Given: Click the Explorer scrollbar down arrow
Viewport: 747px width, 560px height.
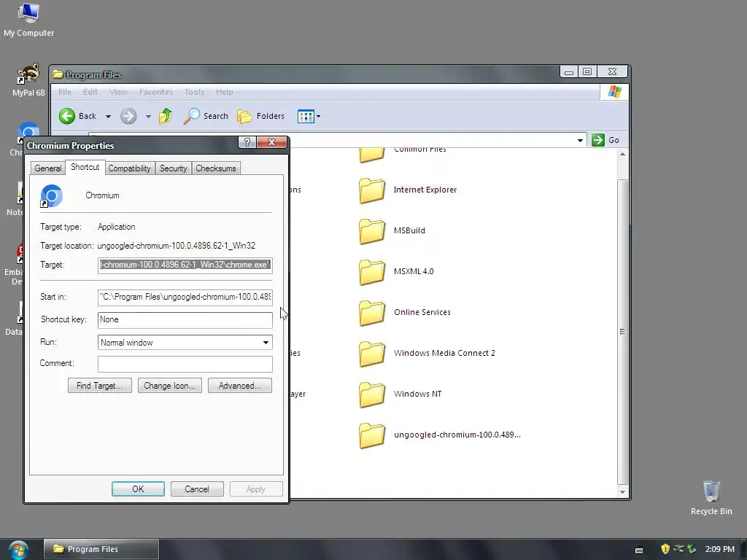Looking at the screenshot, I should tap(622, 492).
